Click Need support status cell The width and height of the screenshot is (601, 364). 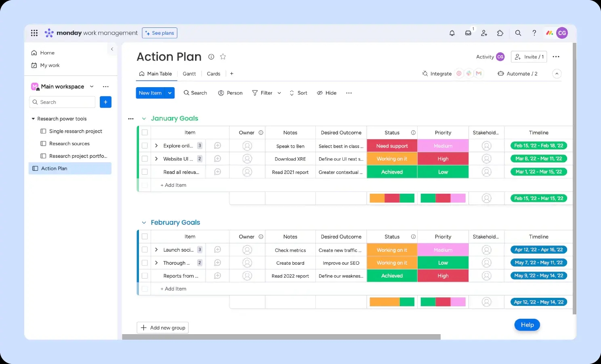(x=392, y=146)
